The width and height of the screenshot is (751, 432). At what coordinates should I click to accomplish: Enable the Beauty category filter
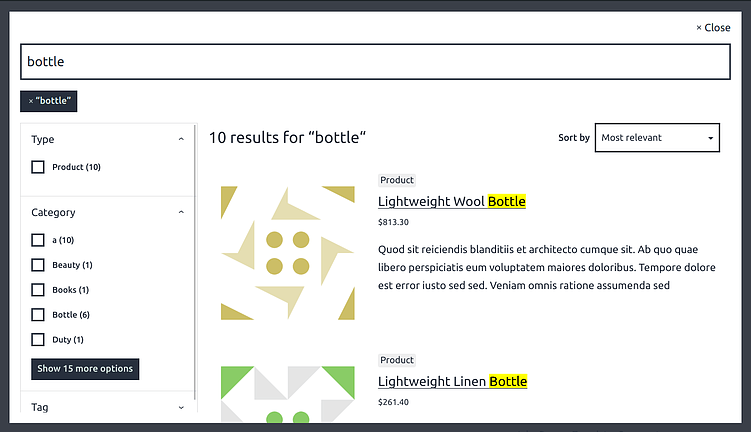[x=38, y=265]
